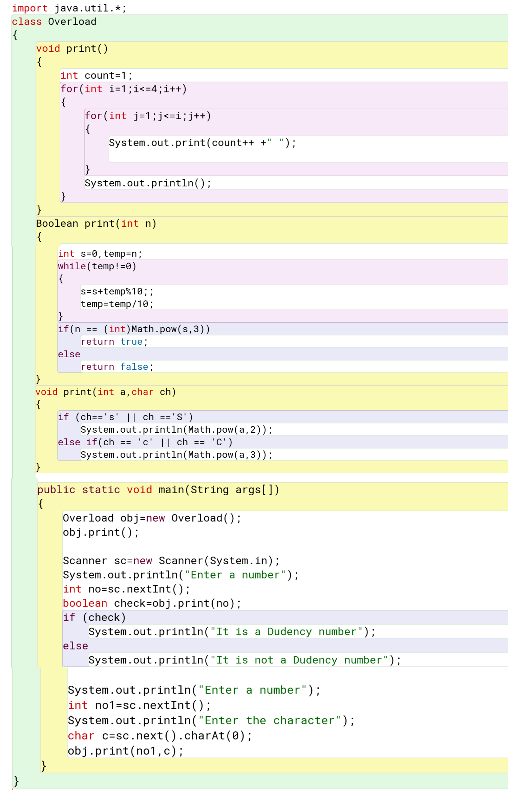Click the return false statement
Viewport: 508px width, 812px height.
117,366
